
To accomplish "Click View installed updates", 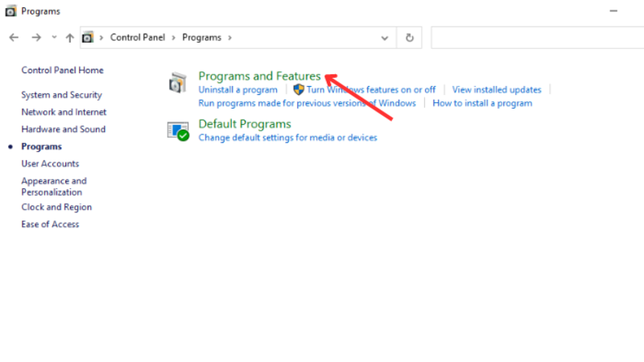I will (x=497, y=90).
